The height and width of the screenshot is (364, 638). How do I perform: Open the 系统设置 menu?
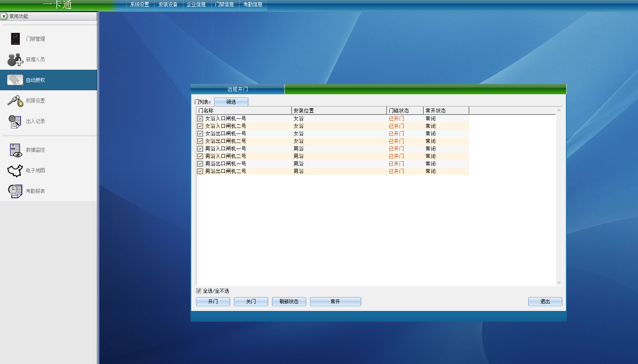point(140,5)
